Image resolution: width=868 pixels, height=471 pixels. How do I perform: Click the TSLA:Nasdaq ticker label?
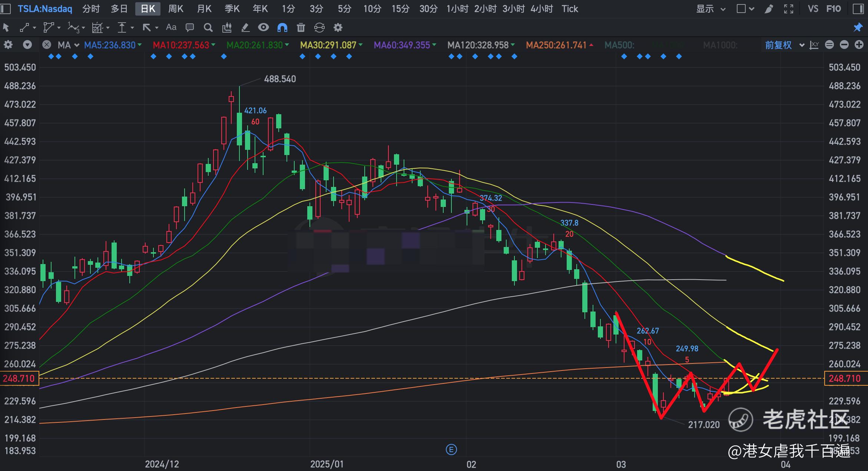[x=45, y=9]
